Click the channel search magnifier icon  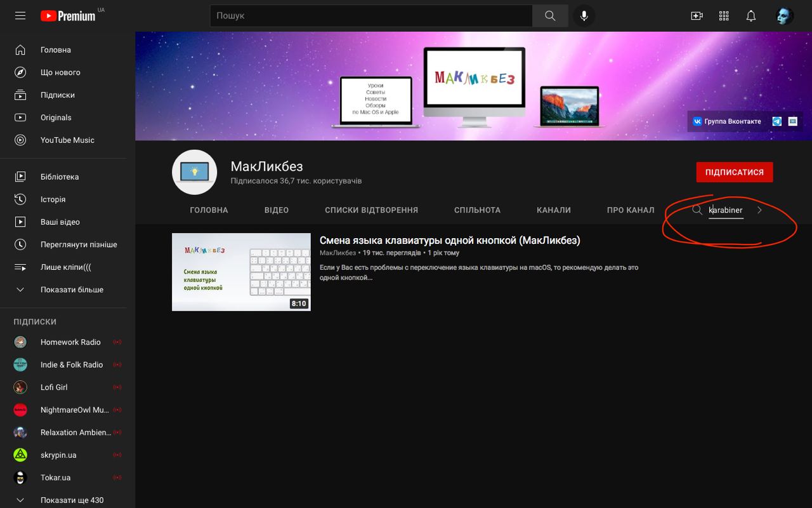pyautogui.click(x=697, y=210)
